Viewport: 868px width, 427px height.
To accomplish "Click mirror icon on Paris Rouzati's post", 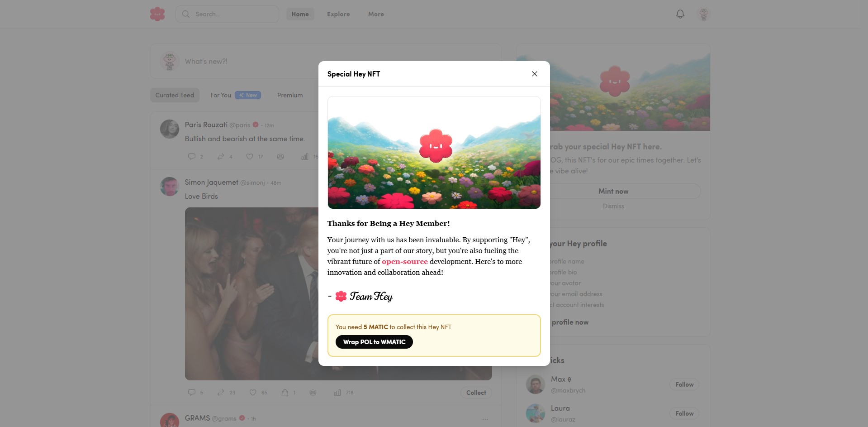I will [x=221, y=157].
